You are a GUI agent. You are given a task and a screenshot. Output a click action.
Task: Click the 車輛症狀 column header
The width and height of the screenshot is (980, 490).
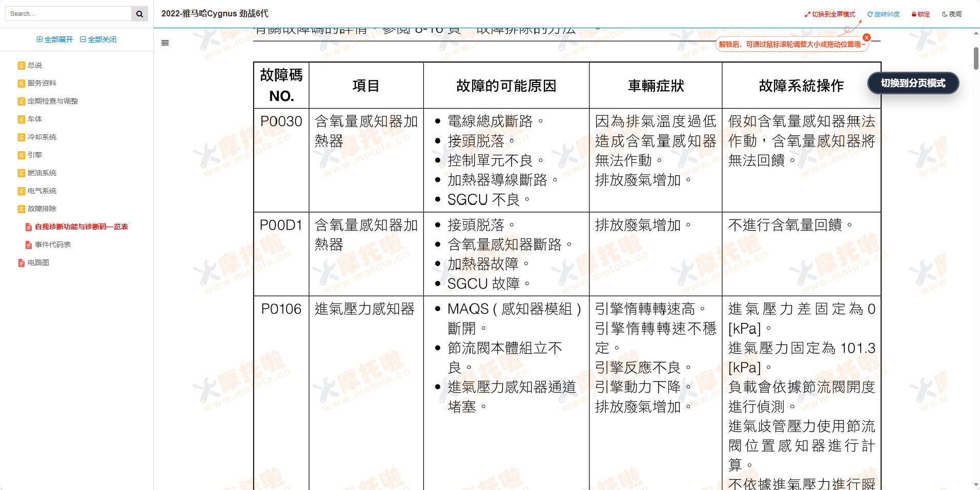656,86
